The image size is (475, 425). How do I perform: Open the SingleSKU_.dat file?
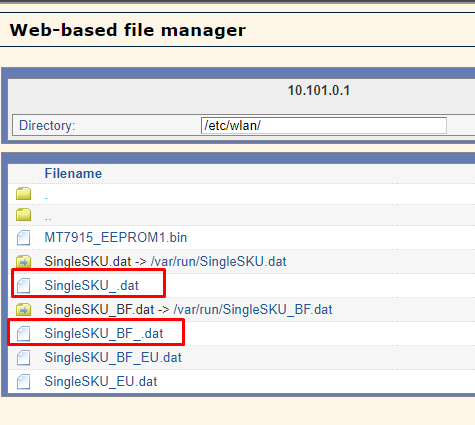coord(91,286)
